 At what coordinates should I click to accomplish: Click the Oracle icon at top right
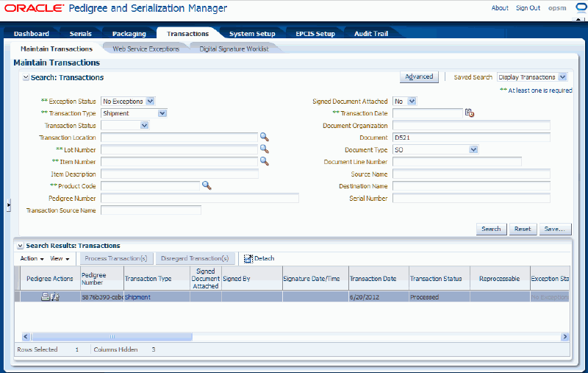[x=581, y=8]
